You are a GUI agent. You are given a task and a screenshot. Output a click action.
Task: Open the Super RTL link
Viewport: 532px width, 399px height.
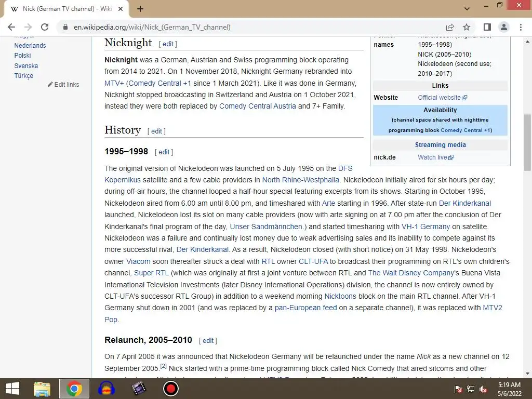click(151, 273)
